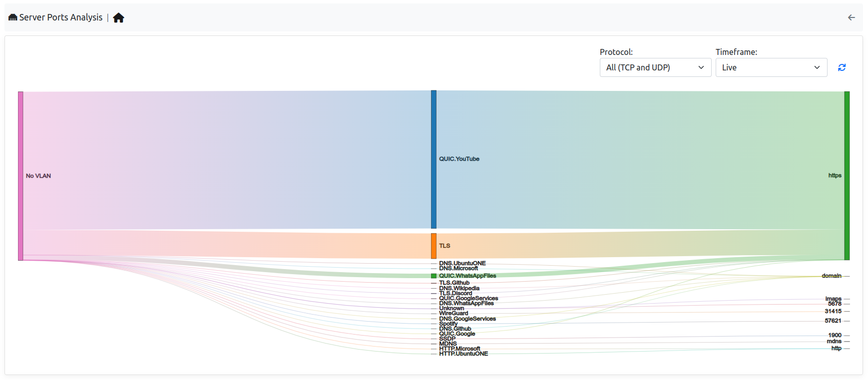
Task: Click the TLS node label
Action: point(444,246)
